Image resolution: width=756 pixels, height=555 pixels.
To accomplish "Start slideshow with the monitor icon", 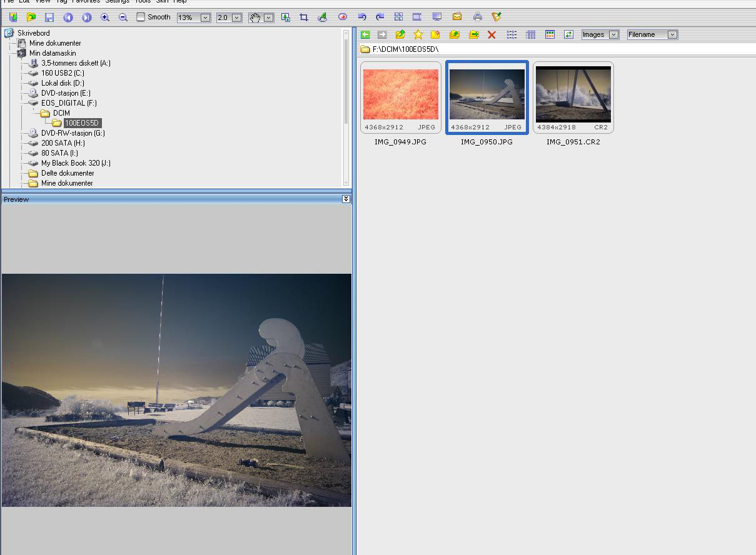I will click(x=437, y=17).
